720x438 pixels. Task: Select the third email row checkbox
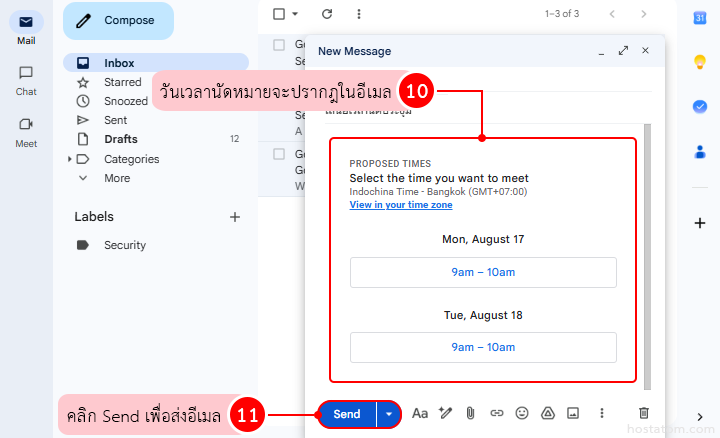[x=279, y=154]
